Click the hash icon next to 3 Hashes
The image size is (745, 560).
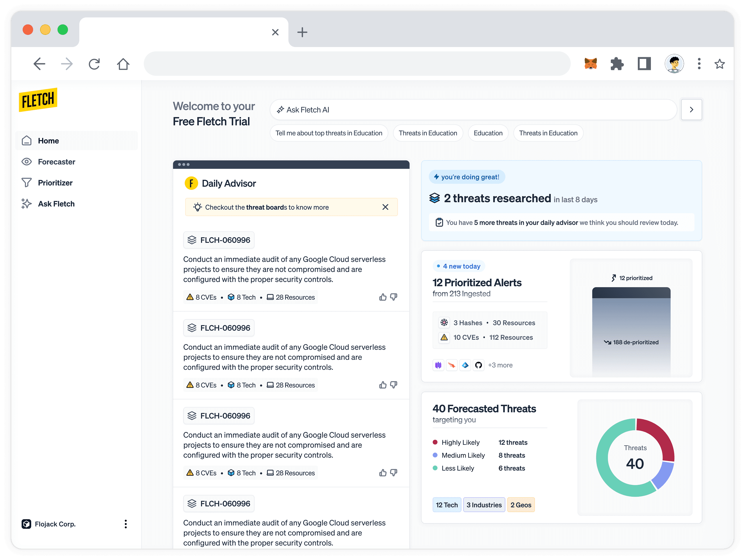(x=444, y=323)
